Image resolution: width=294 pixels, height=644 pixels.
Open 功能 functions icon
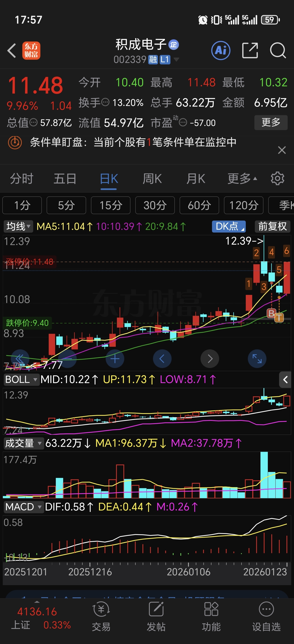point(211,616)
